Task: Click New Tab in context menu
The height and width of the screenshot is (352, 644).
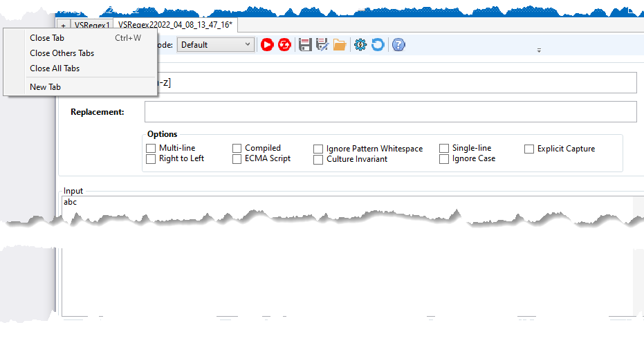Action: pyautogui.click(x=45, y=87)
